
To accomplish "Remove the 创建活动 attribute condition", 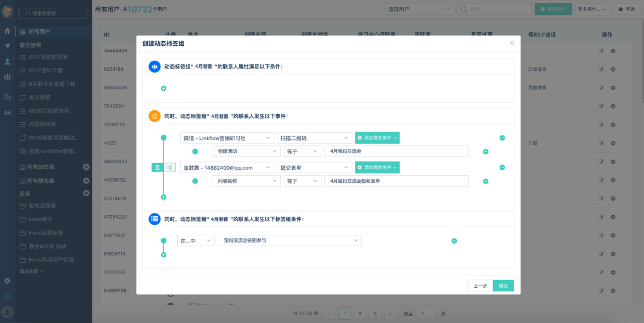I will tap(485, 151).
